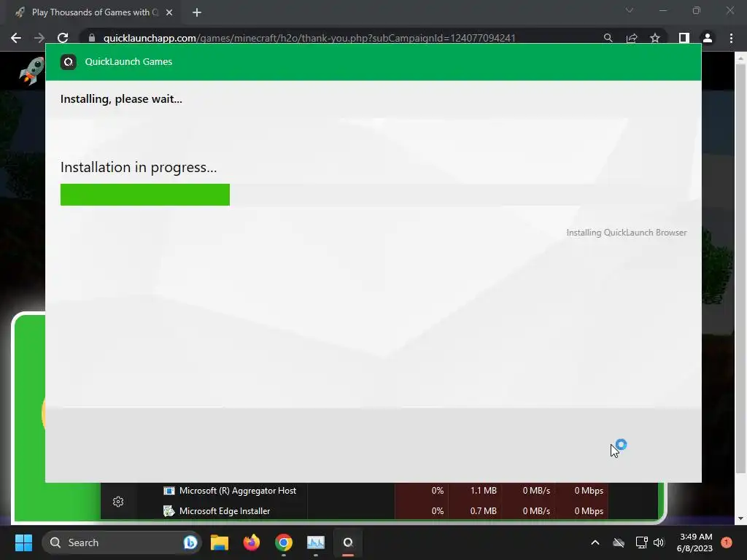This screenshot has width=747, height=560.
Task: Click the rocket logo on webpage
Action: (32, 71)
